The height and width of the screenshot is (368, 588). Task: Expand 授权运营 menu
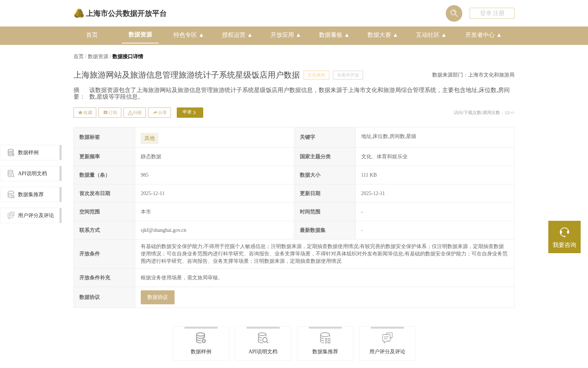237,35
